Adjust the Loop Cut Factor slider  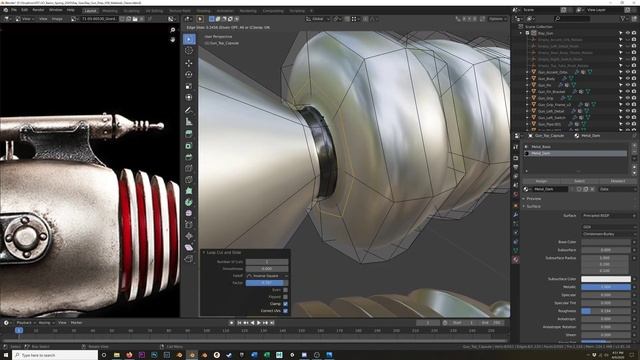tap(267, 283)
